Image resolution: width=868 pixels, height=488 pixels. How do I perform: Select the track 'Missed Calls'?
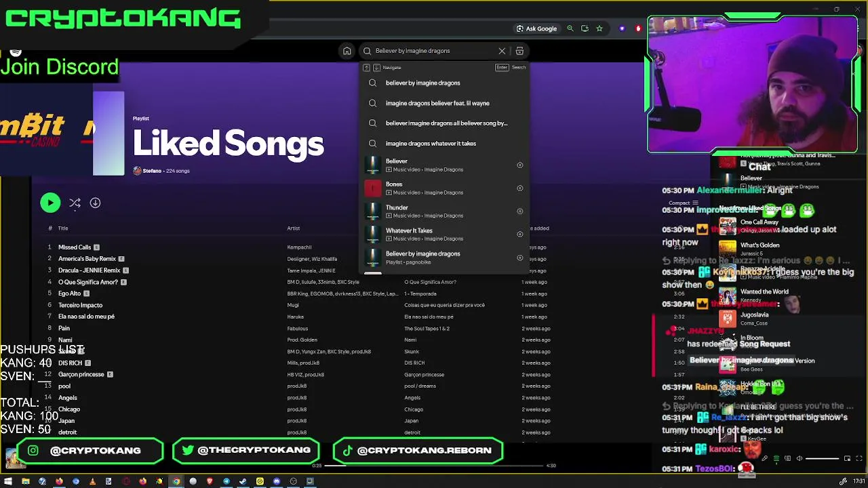point(75,247)
